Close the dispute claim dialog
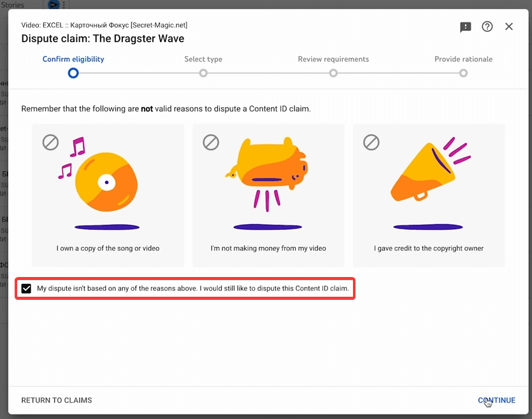The image size is (532, 419). 508,27
